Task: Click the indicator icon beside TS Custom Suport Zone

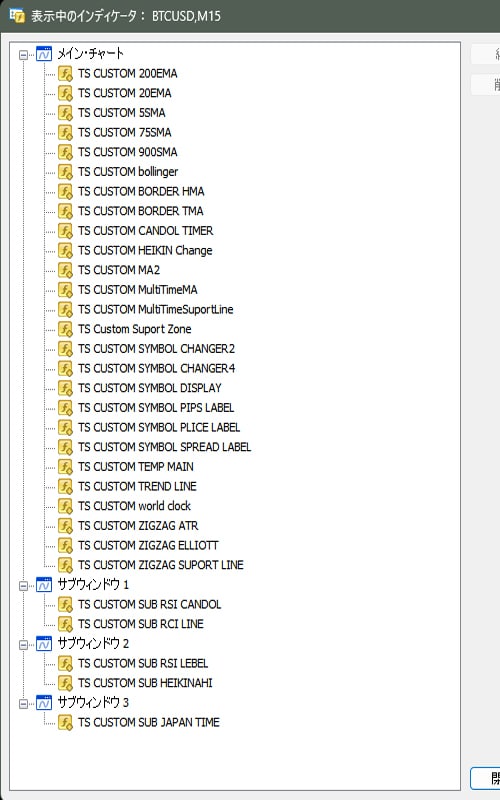Action: click(65, 329)
